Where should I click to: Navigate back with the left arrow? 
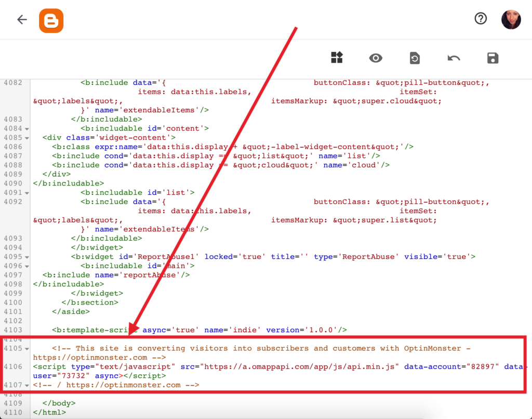click(21, 19)
